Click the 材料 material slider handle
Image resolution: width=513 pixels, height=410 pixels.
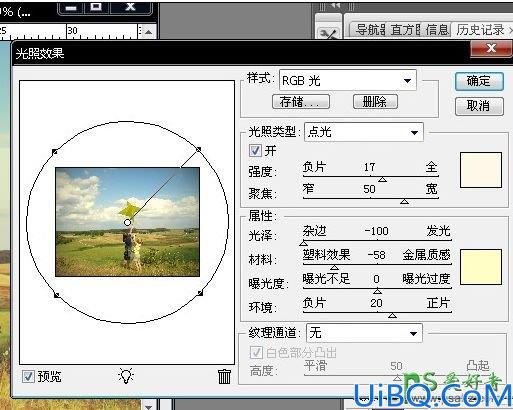(334, 267)
